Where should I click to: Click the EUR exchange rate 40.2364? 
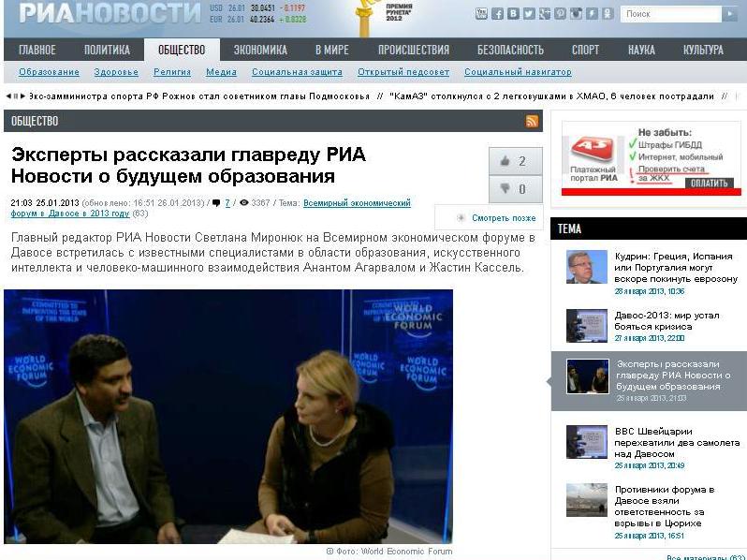pyautogui.click(x=262, y=20)
